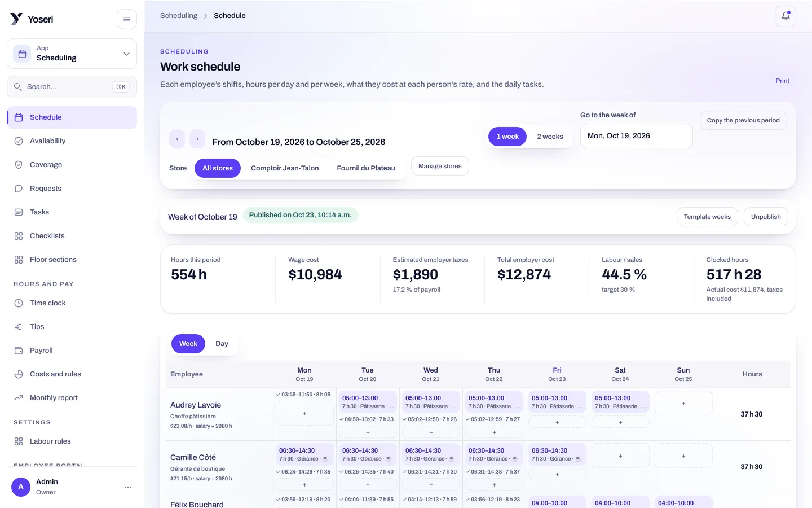Image resolution: width=812 pixels, height=508 pixels.
Task: Click Audrey's Monday clocked 03:45–11:50 entry
Action: click(x=303, y=395)
